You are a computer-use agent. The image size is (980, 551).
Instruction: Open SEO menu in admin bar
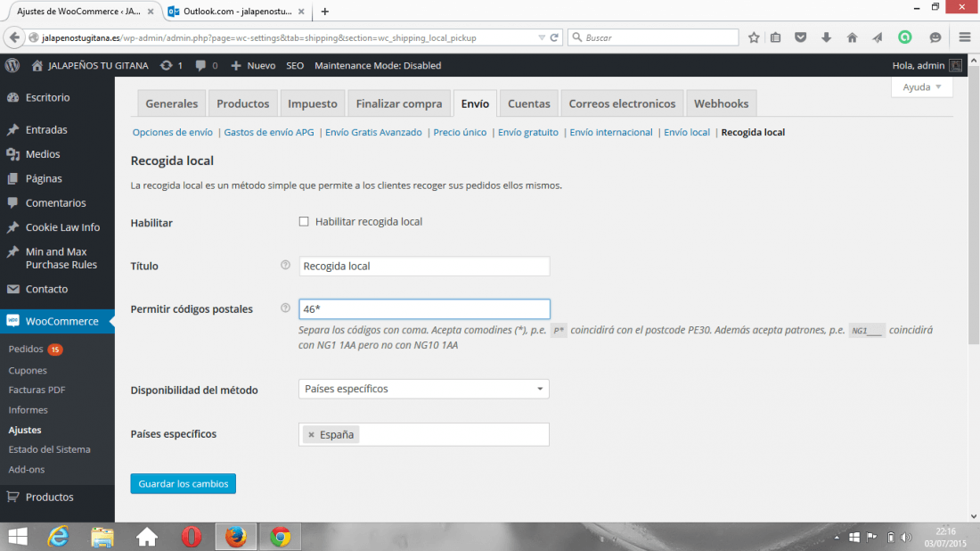click(x=295, y=65)
